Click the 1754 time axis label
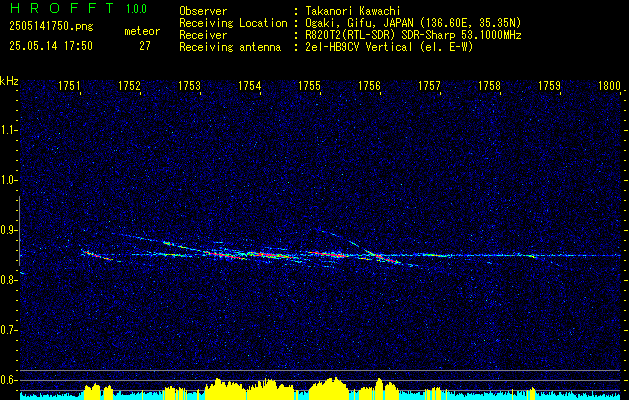 pyautogui.click(x=250, y=86)
